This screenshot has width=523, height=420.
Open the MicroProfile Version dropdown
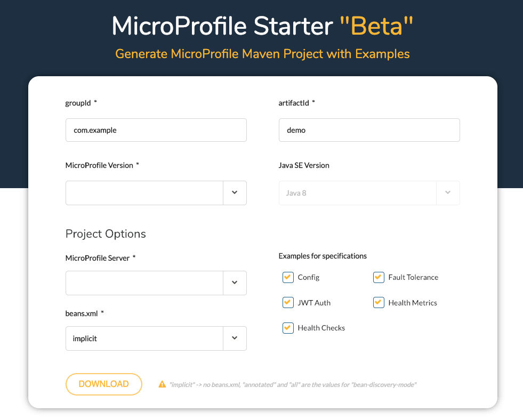156,192
